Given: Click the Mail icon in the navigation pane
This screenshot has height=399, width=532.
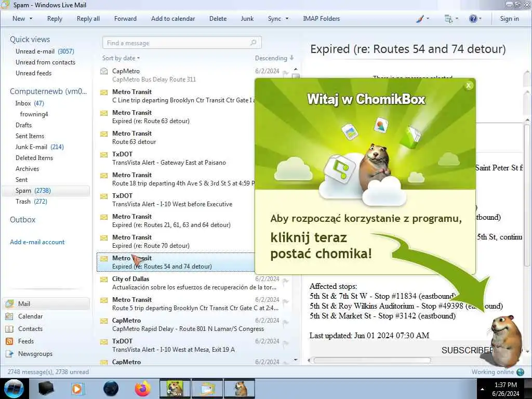Looking at the screenshot, I should [x=9, y=303].
